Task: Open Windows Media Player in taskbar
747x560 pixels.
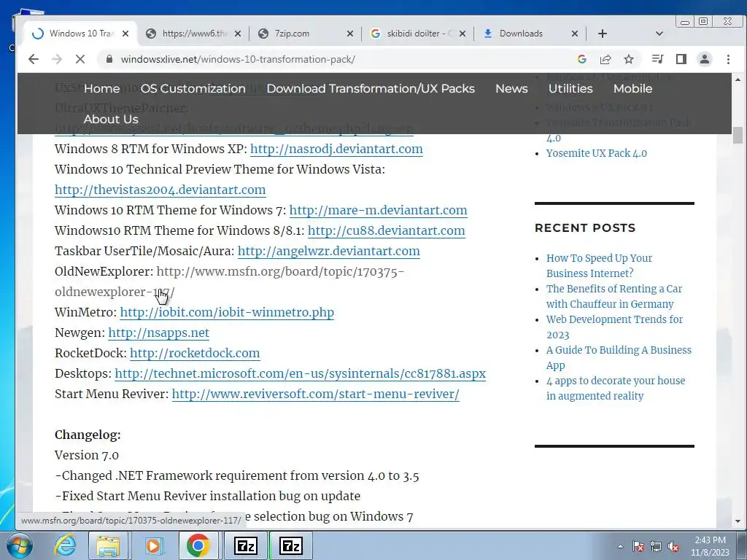Action: 153,545
